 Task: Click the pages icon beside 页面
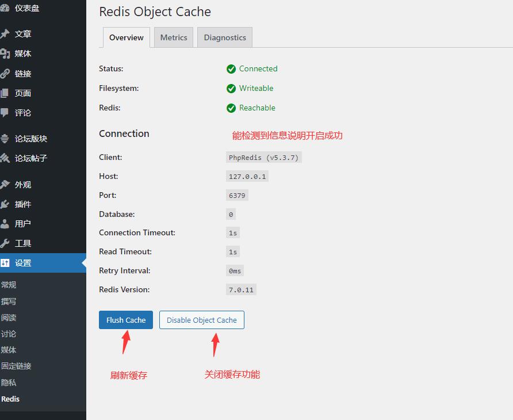[5, 93]
